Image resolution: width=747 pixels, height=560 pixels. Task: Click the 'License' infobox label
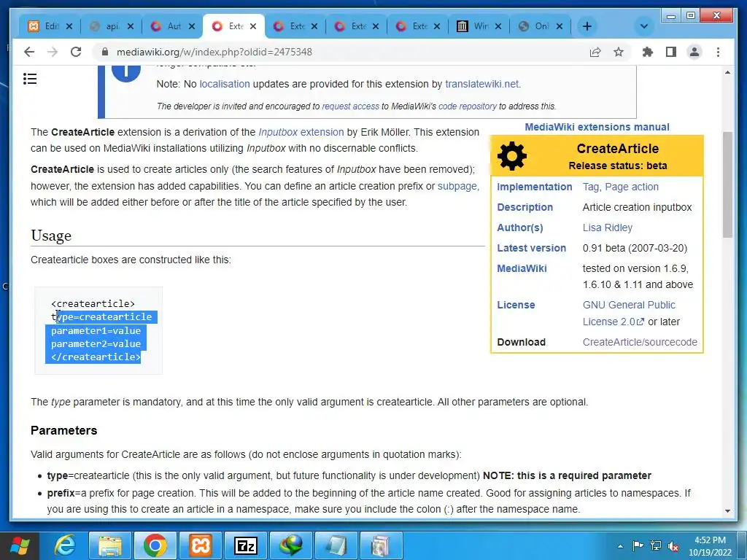click(516, 305)
